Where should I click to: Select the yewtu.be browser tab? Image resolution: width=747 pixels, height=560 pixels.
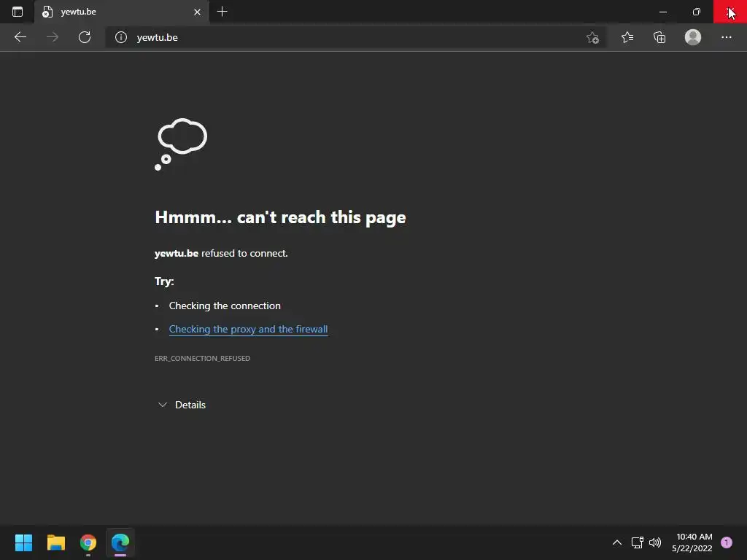(122, 12)
